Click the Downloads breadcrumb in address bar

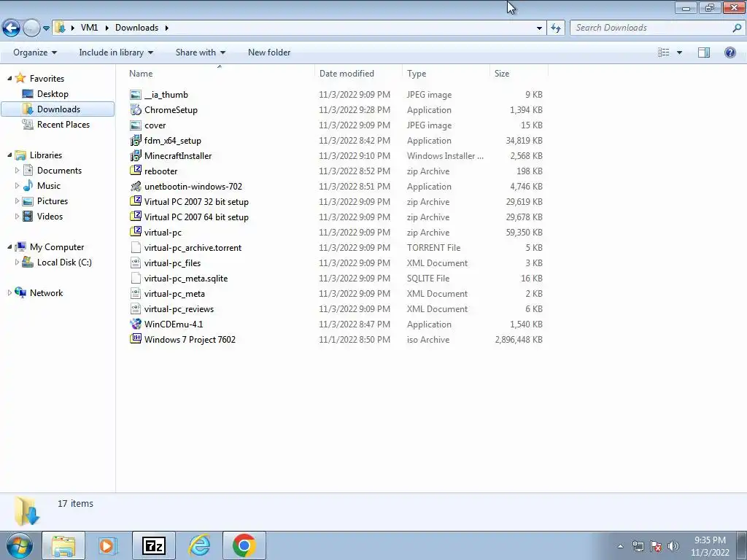[136, 28]
